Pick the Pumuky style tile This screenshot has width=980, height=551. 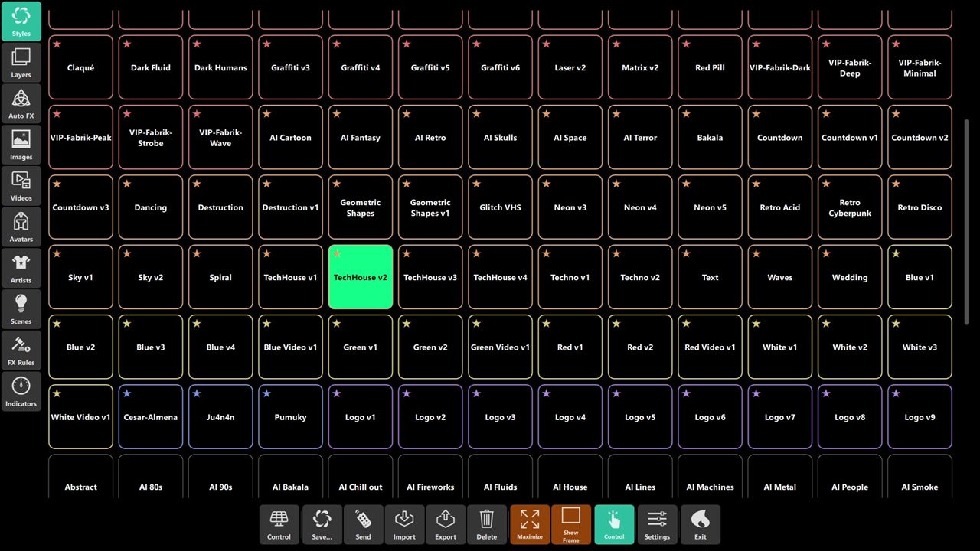290,417
